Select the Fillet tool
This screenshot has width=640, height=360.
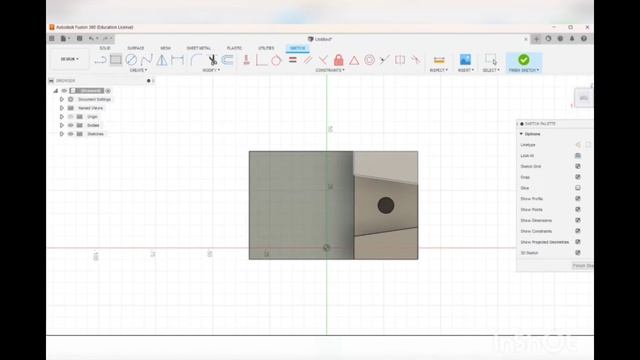[x=196, y=60]
